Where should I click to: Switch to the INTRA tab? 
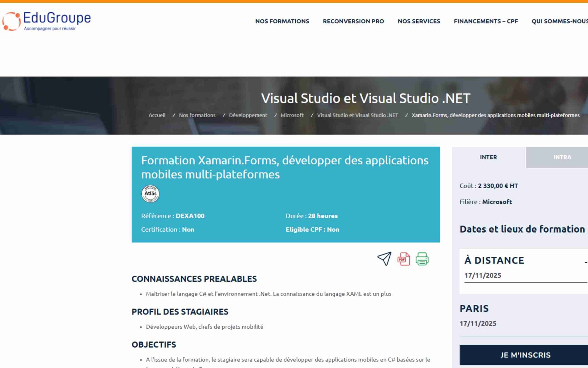click(557, 157)
